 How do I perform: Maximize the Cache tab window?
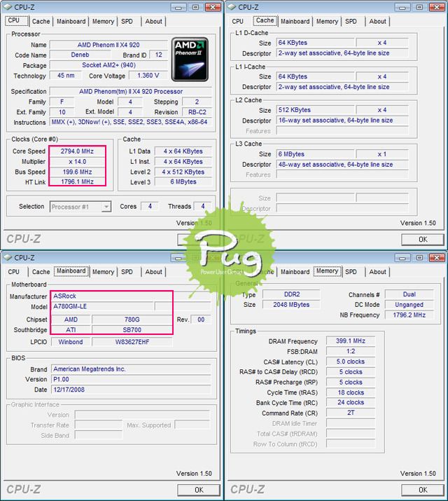tap(419, 7)
